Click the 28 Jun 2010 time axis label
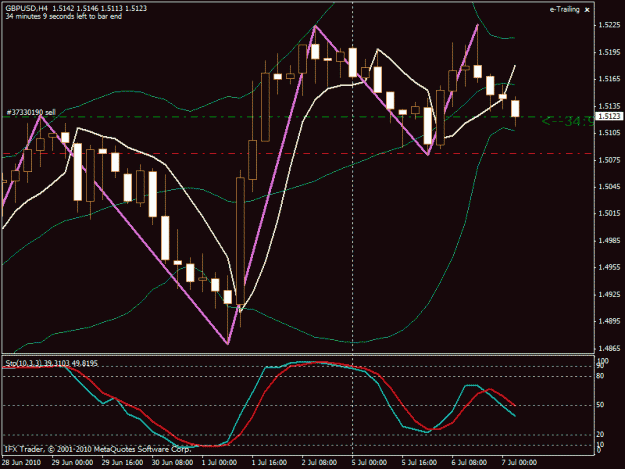Screen dimensions: 625x469 pyautogui.click(x=21, y=462)
